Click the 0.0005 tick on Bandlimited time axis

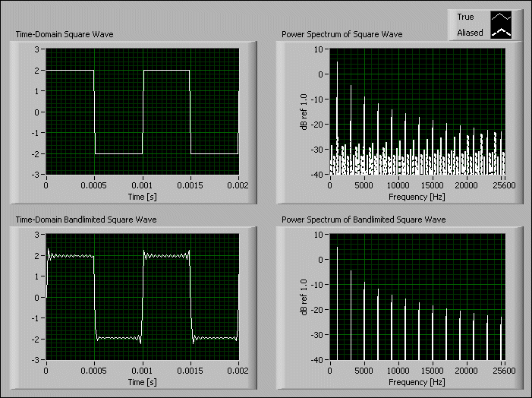tap(94, 371)
